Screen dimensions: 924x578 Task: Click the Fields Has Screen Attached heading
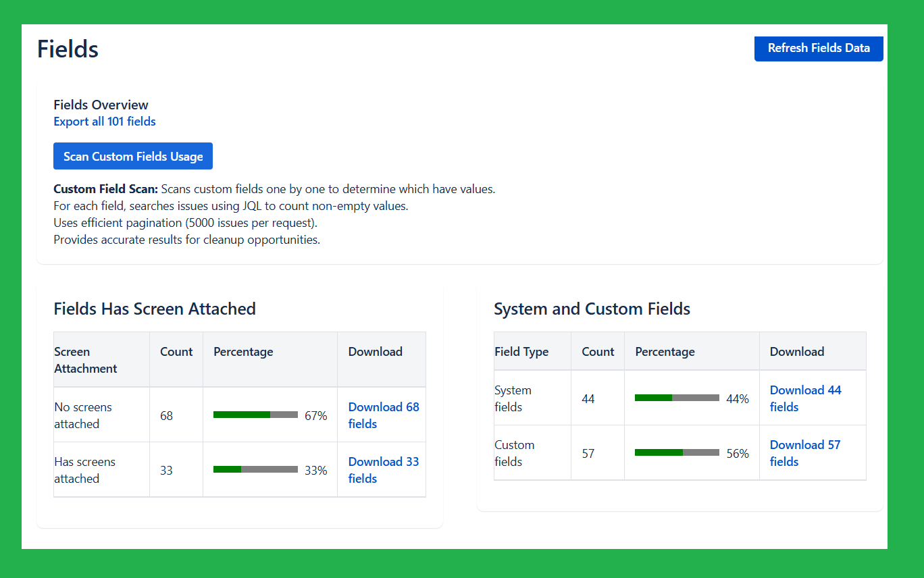[155, 309]
